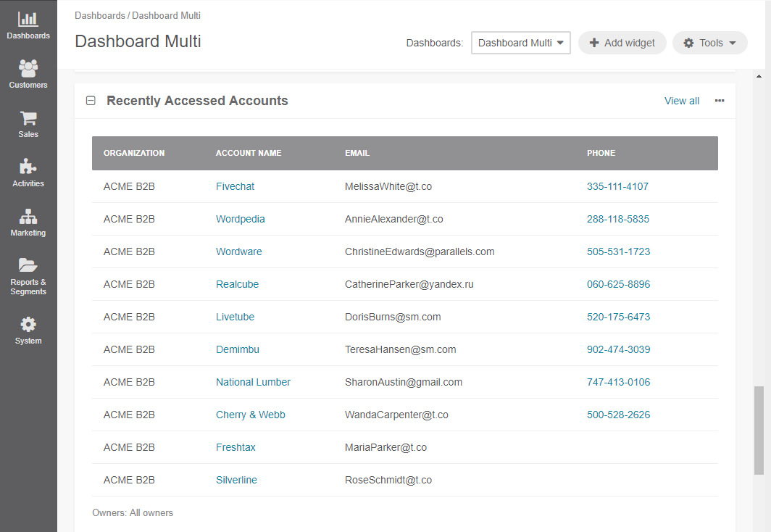Open the Tools dropdown
Image resolution: width=771 pixels, height=532 pixels.
(x=709, y=43)
